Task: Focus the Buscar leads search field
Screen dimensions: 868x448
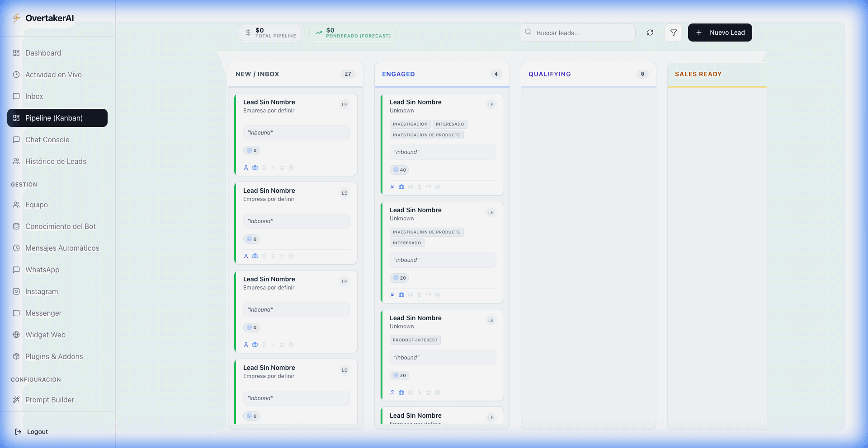Action: click(577, 33)
